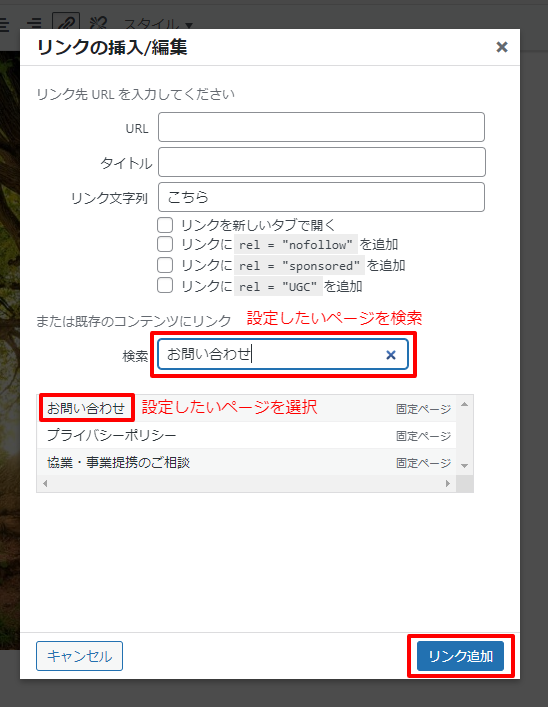548x707 pixels.
Task: Clear the search field with the X icon
Action: click(391, 355)
